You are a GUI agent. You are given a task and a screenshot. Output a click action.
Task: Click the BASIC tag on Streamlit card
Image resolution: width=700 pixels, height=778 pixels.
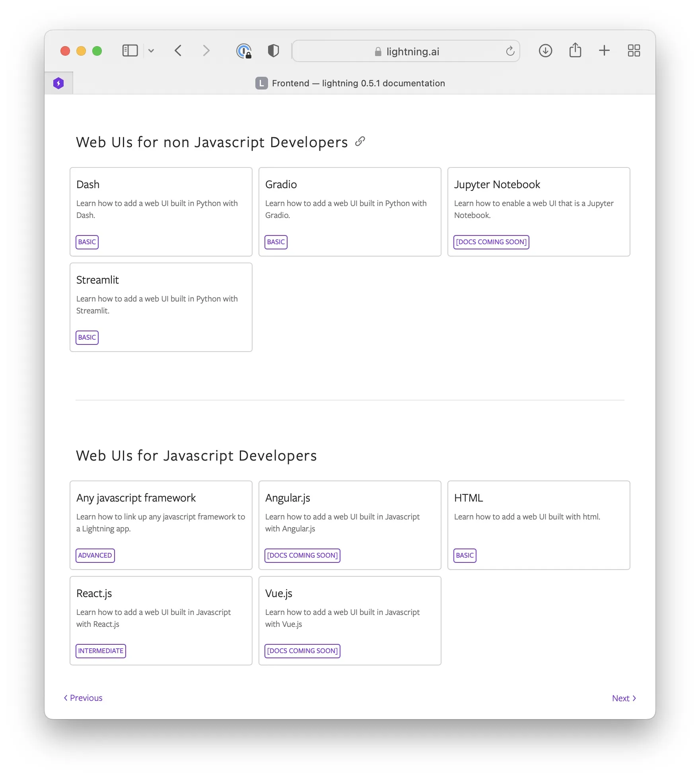[x=87, y=337]
